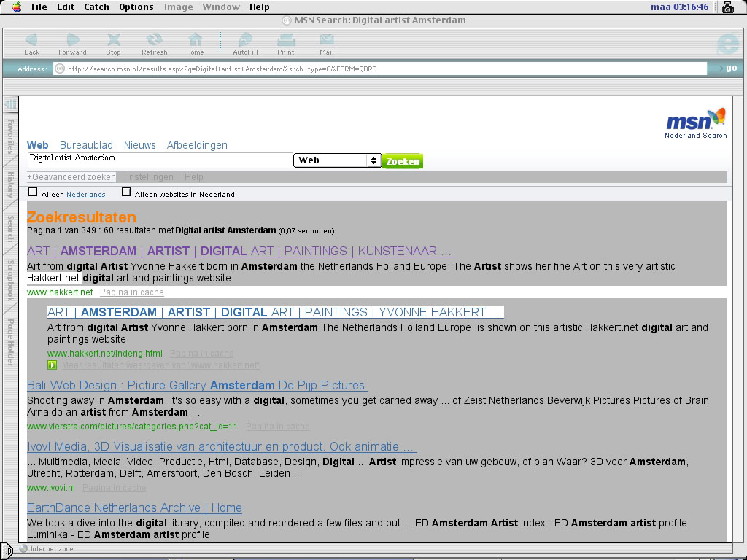This screenshot has height=560, width=747.
Task: Open Ivovl Media 3D Visualisatie link
Action: pos(222,447)
